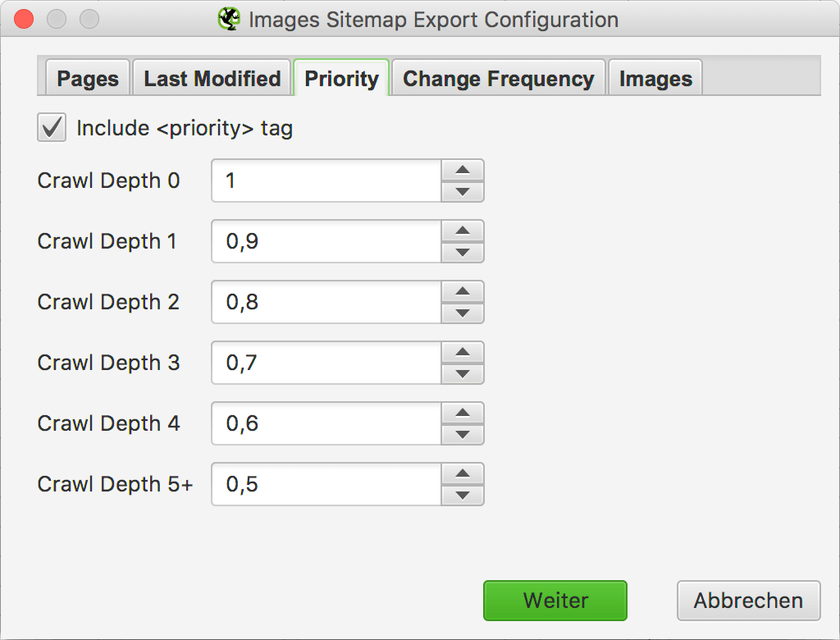Click the Crawl Depth 5+ value field
Image resolution: width=840 pixels, height=640 pixels.
[x=326, y=484]
